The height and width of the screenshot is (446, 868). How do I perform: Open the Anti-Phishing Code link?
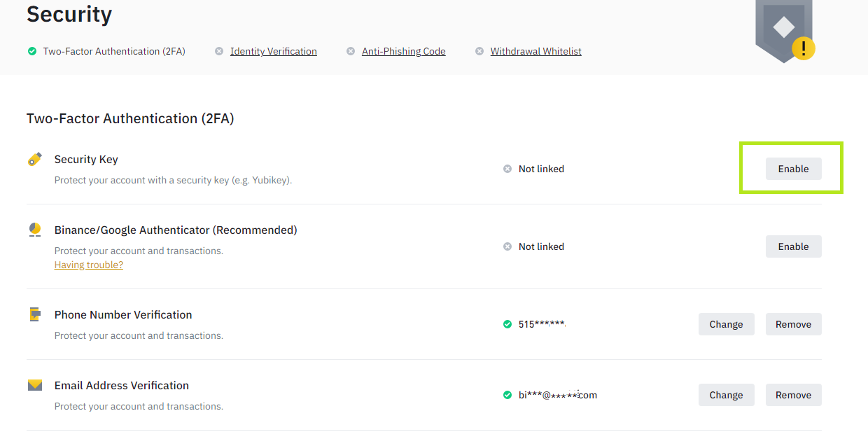click(x=403, y=51)
